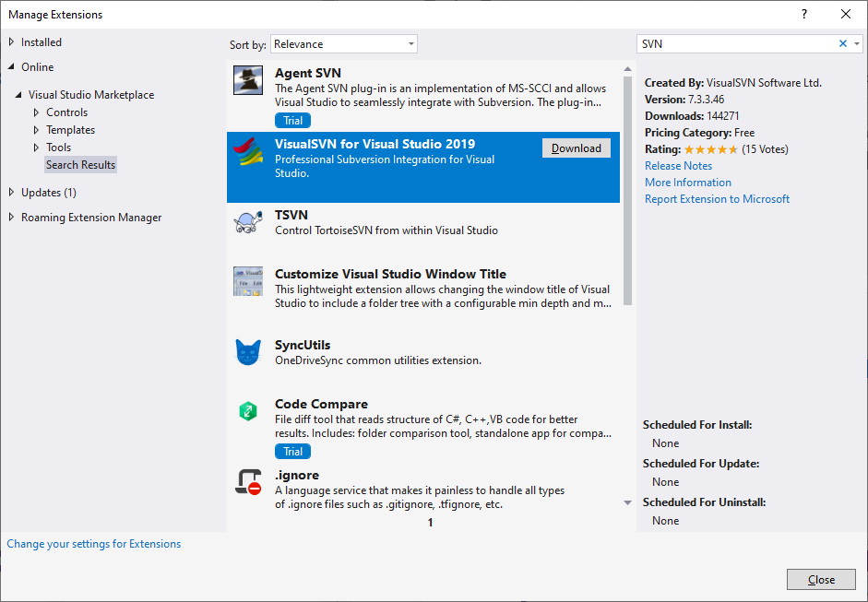Click the Scheduled For Uninstall heading
Viewport: 868px width, 602px height.
[704, 502]
